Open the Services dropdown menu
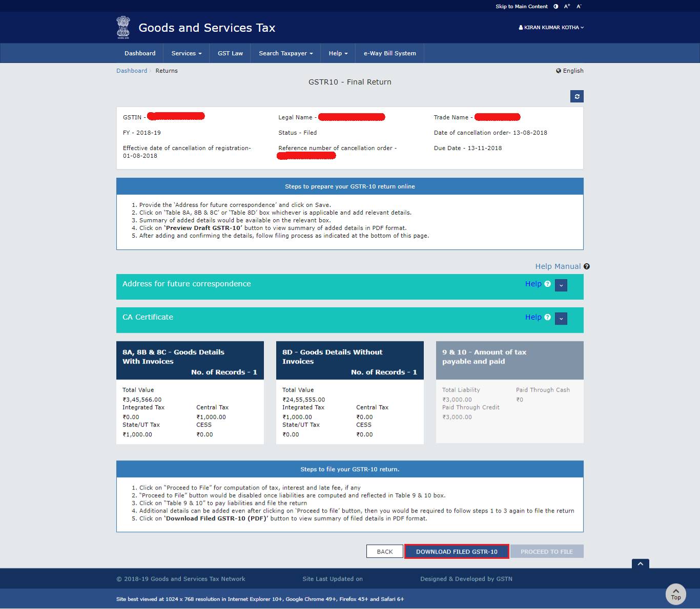700x609 pixels. pyautogui.click(x=186, y=53)
